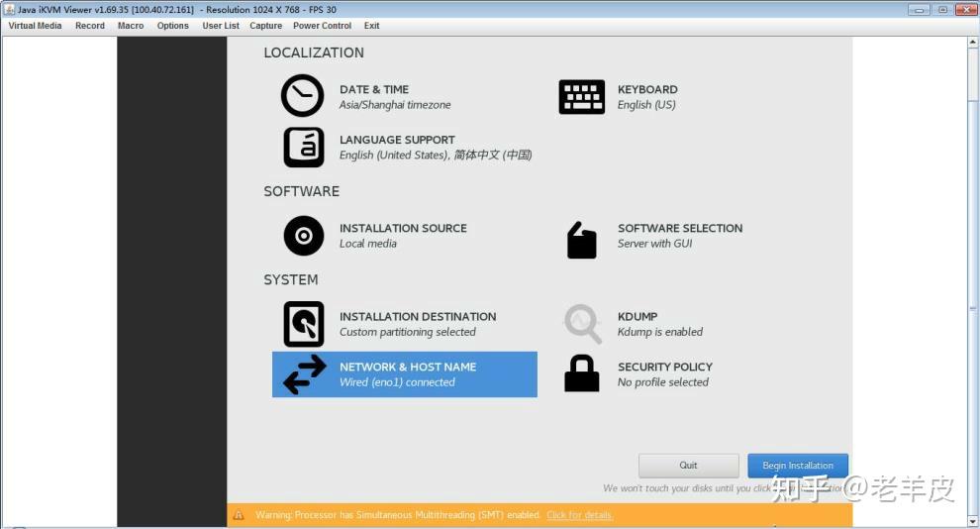Select the KEYBOARD label
Viewport: 980px width, 529px height.
click(647, 89)
